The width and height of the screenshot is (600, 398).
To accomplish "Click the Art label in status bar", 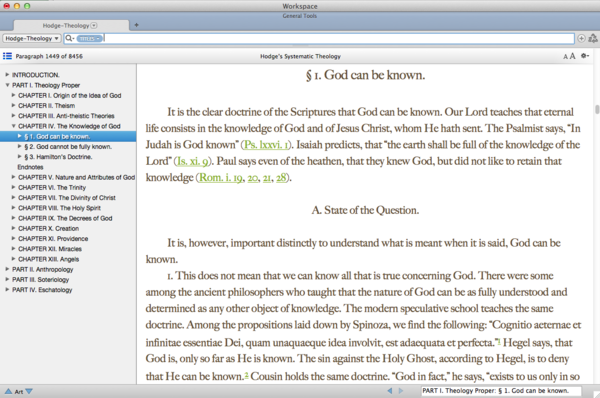I will (19, 391).
